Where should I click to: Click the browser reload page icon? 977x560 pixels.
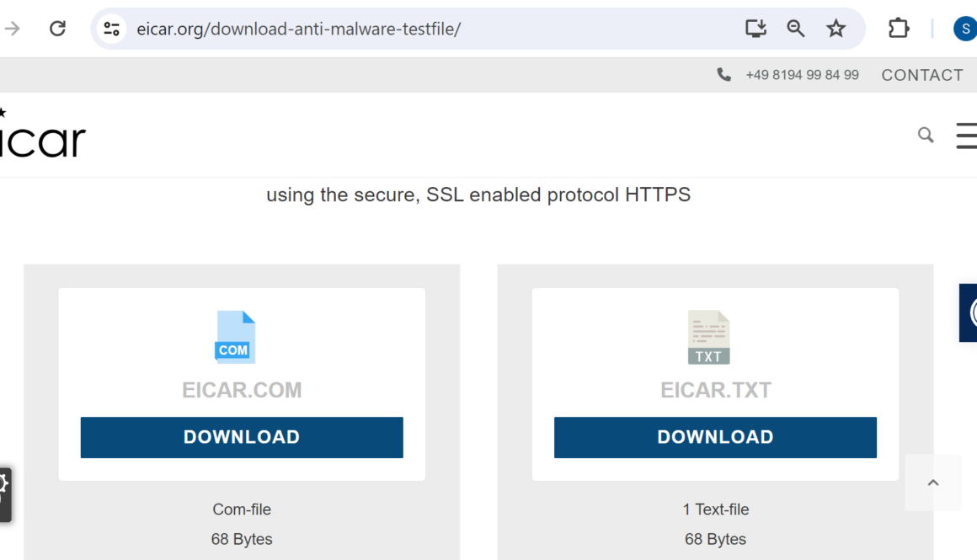(57, 29)
